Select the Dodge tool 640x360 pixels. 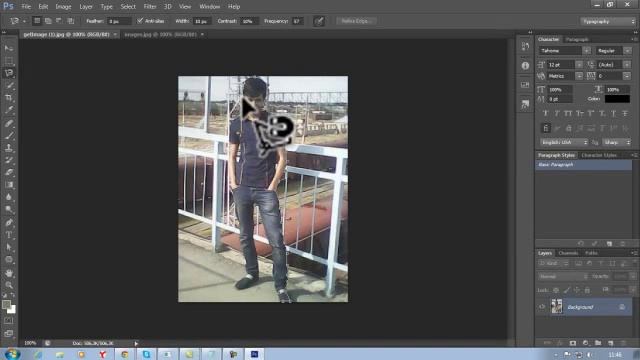[9, 209]
